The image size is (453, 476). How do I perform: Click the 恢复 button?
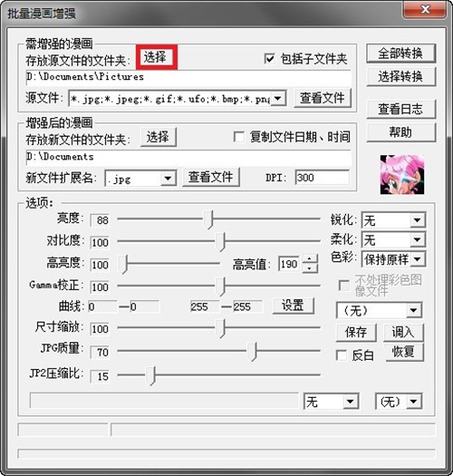pos(404,352)
